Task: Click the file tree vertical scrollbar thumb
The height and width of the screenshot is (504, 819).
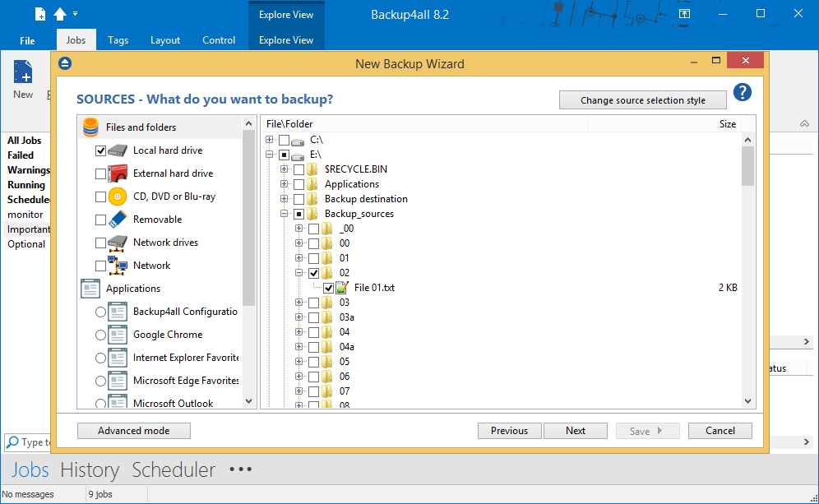Action: click(747, 165)
